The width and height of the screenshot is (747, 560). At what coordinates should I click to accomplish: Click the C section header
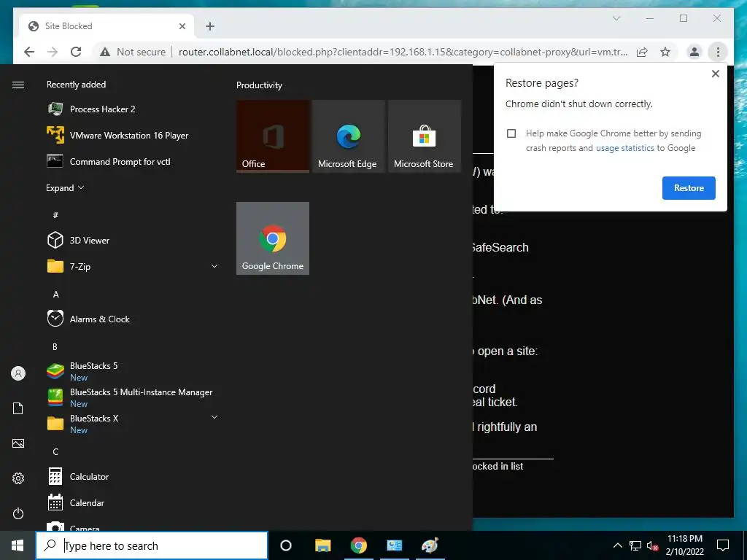55,451
